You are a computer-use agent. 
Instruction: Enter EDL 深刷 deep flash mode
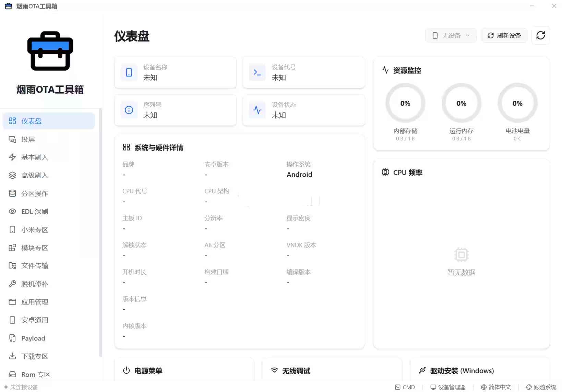tap(35, 212)
